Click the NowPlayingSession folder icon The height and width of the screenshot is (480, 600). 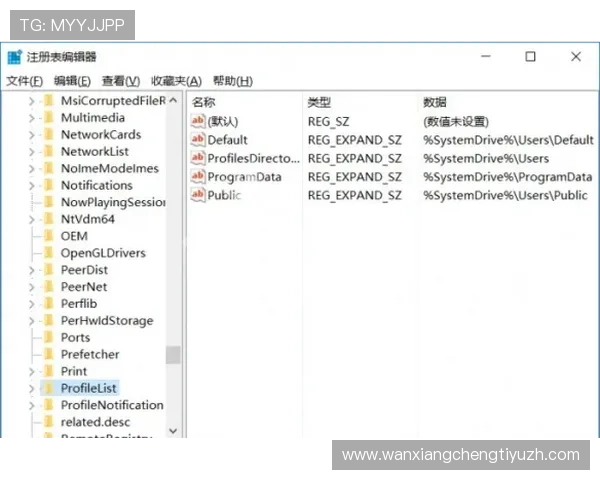pyautogui.click(x=49, y=202)
